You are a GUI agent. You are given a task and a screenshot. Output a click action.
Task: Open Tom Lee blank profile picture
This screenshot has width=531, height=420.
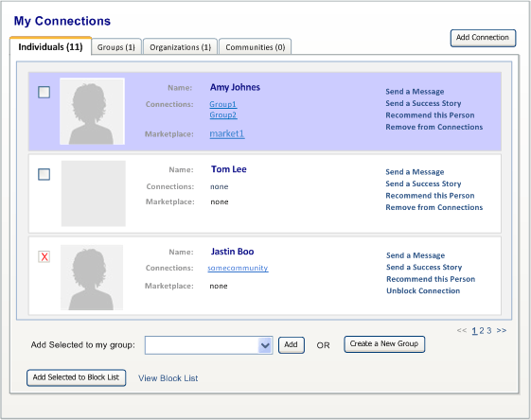pyautogui.click(x=94, y=193)
